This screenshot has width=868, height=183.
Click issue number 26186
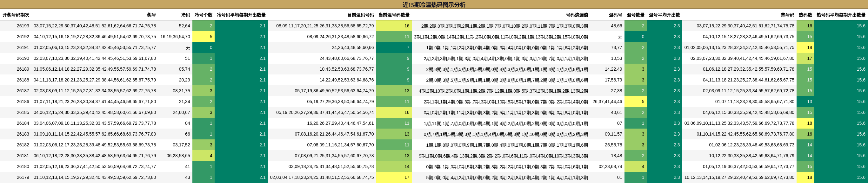click(x=23, y=102)
